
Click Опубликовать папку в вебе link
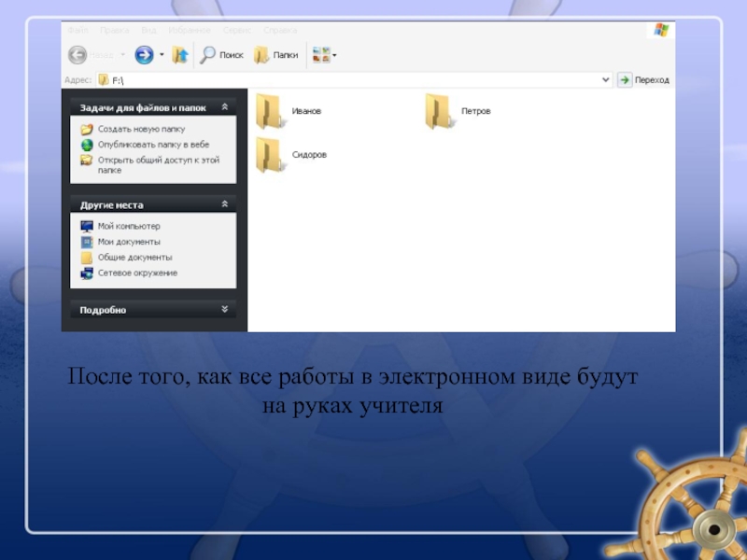coord(153,145)
